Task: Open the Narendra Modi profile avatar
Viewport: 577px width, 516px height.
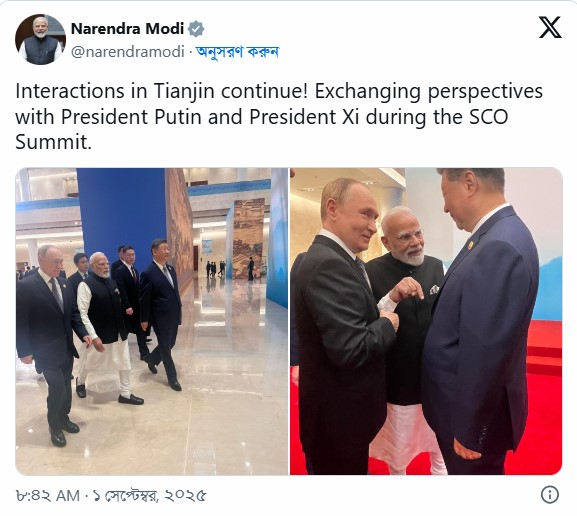Action: pyautogui.click(x=40, y=39)
